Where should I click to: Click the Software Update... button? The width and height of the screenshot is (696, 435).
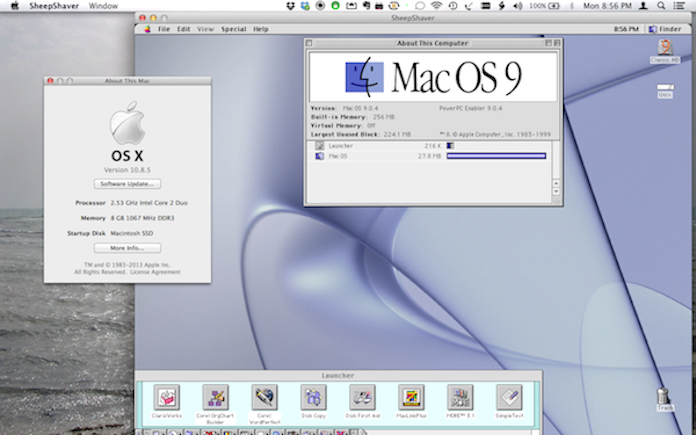[x=127, y=184]
